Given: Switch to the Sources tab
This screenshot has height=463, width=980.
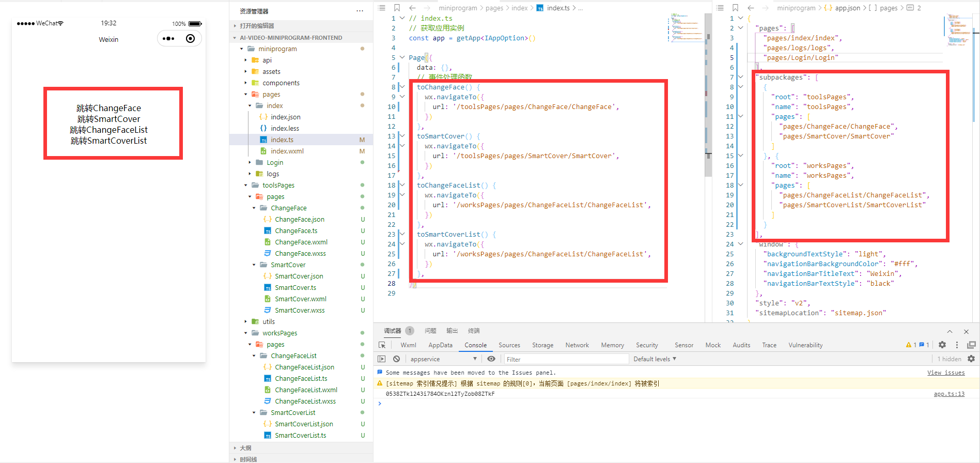Looking at the screenshot, I should 509,345.
